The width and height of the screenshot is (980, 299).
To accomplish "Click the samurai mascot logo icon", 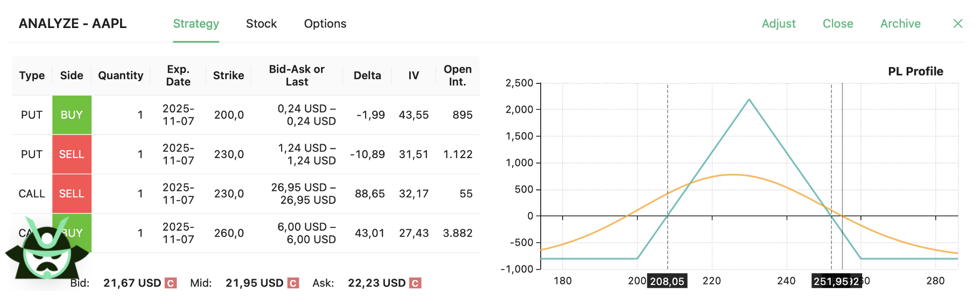I will pos(47,250).
